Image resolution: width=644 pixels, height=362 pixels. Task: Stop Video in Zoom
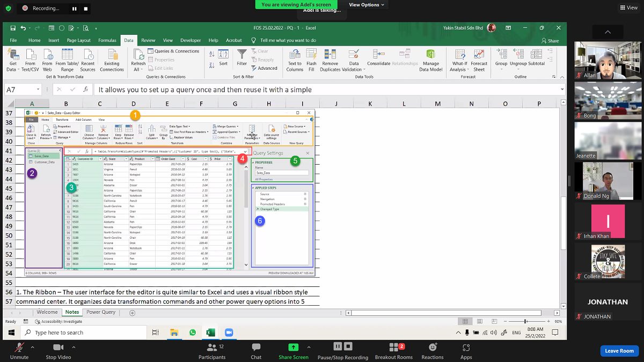(x=58, y=351)
